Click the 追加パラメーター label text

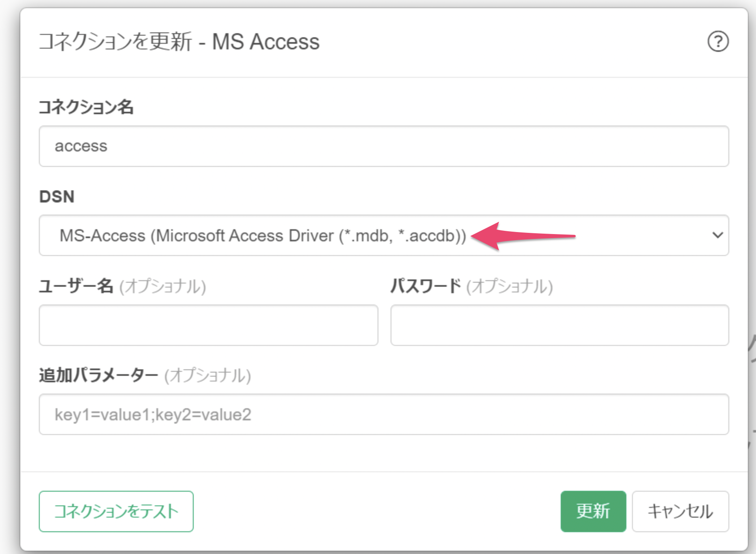pos(98,375)
